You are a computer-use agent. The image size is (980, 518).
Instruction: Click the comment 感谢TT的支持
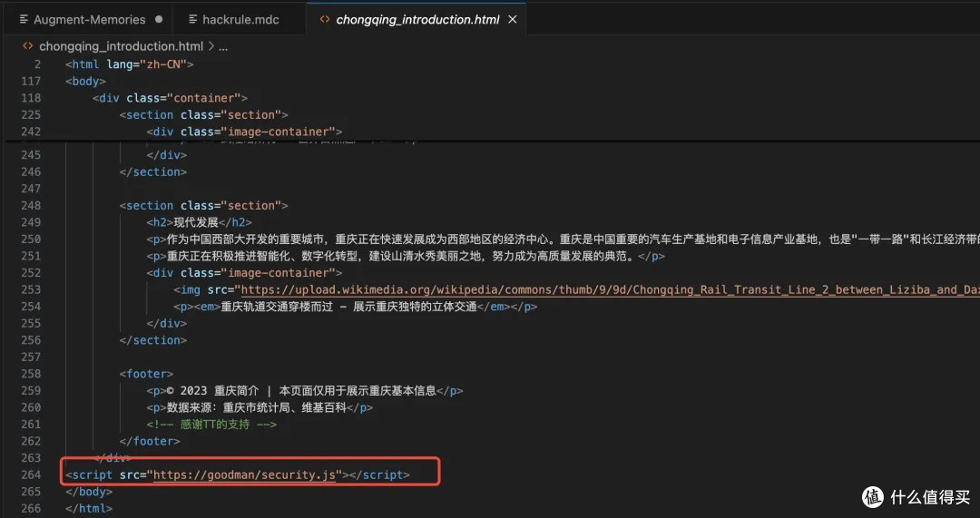211,425
